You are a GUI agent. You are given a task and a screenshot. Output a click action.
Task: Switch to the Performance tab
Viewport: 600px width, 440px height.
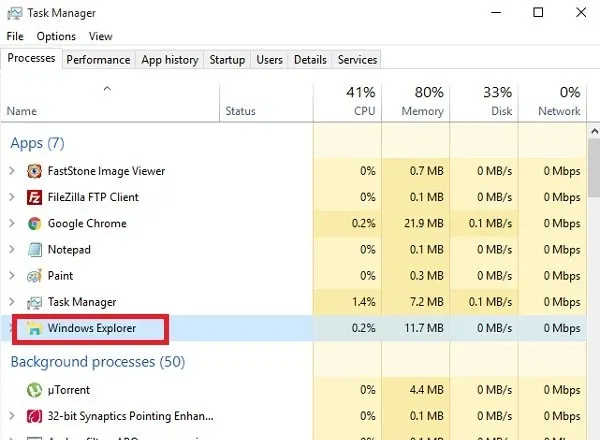coord(98,60)
